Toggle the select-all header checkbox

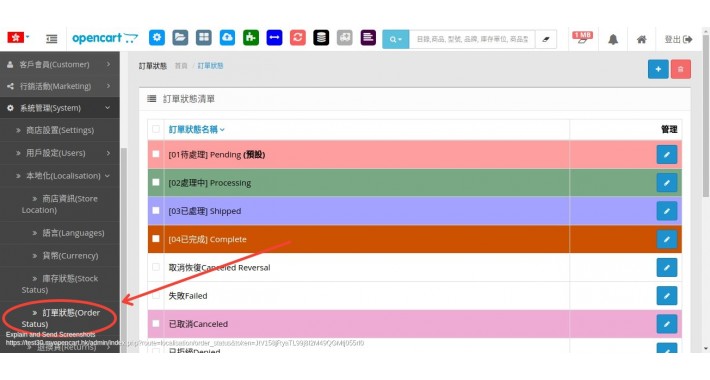pyautogui.click(x=156, y=129)
